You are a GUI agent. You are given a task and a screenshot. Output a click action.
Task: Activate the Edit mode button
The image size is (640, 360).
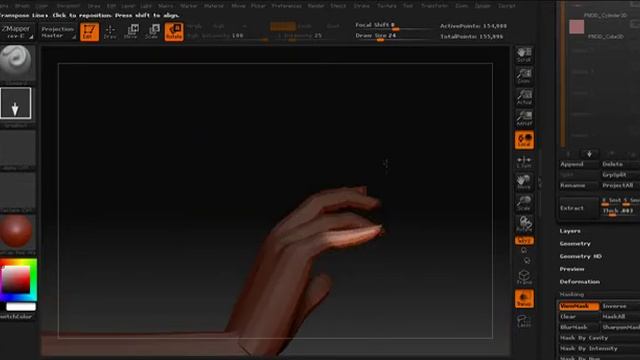point(89,32)
